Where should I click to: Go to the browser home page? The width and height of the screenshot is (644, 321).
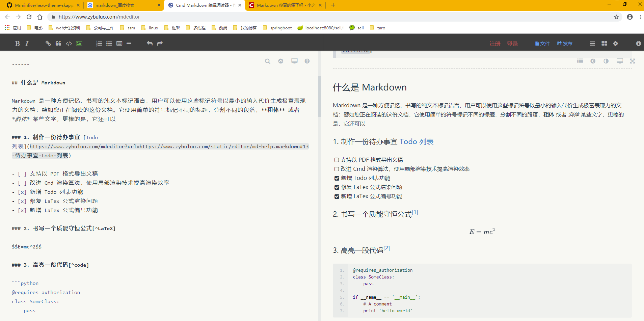point(40,17)
